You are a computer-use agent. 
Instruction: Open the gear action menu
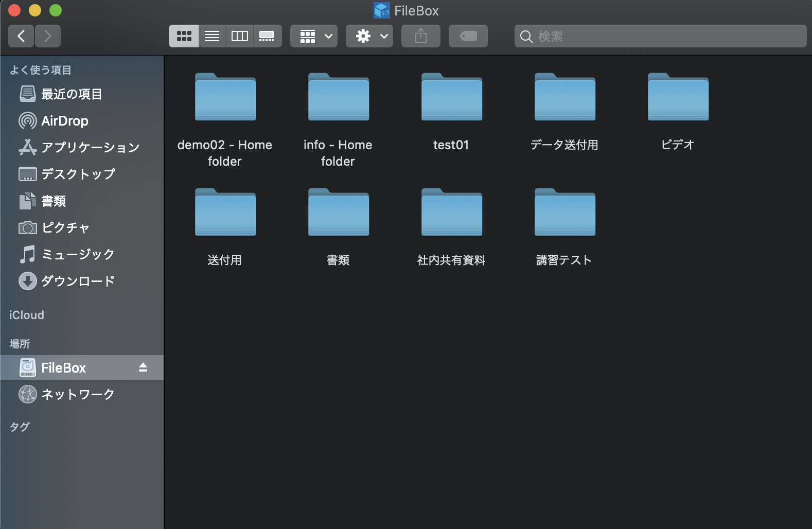369,36
